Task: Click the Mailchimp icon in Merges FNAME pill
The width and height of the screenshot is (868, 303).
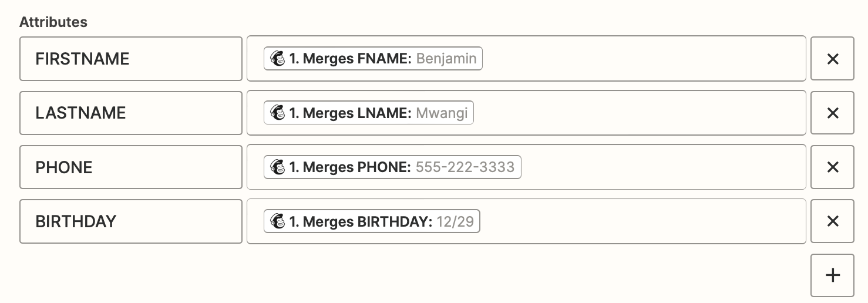Action: 277,59
